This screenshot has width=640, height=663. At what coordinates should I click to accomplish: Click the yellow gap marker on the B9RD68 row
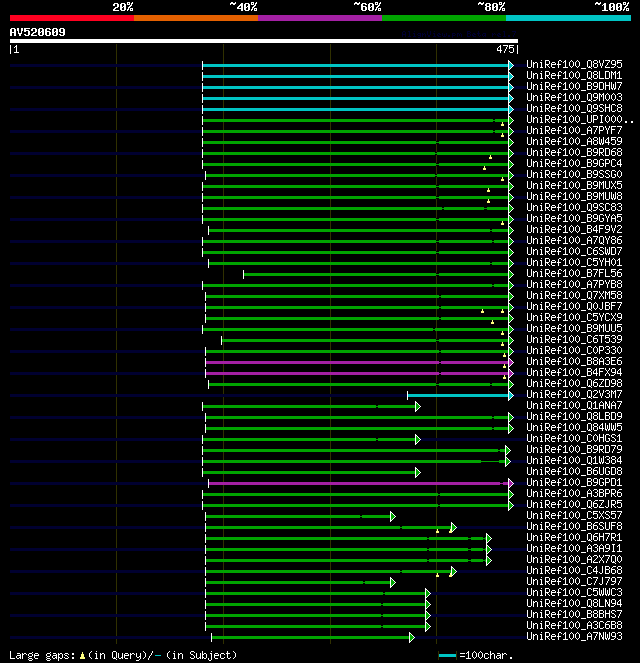pos(490,157)
